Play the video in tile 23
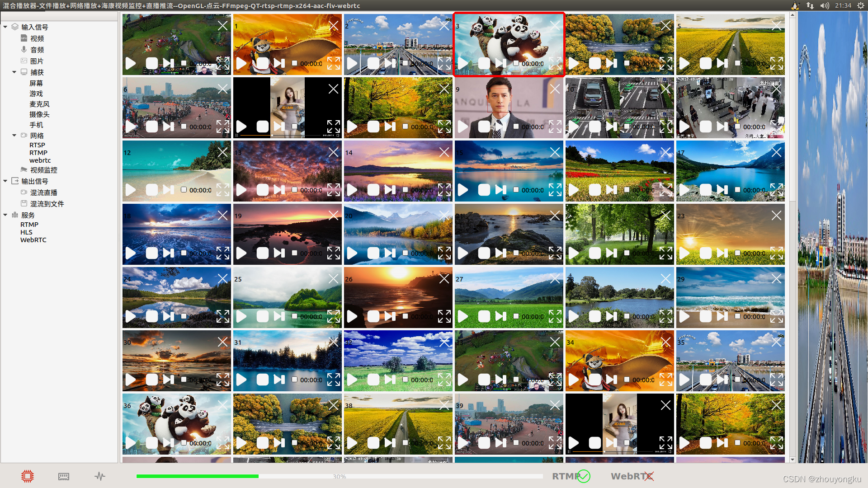 [684, 253]
